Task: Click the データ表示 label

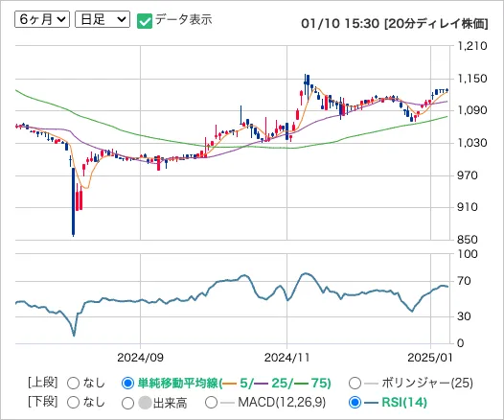Action: (x=184, y=19)
